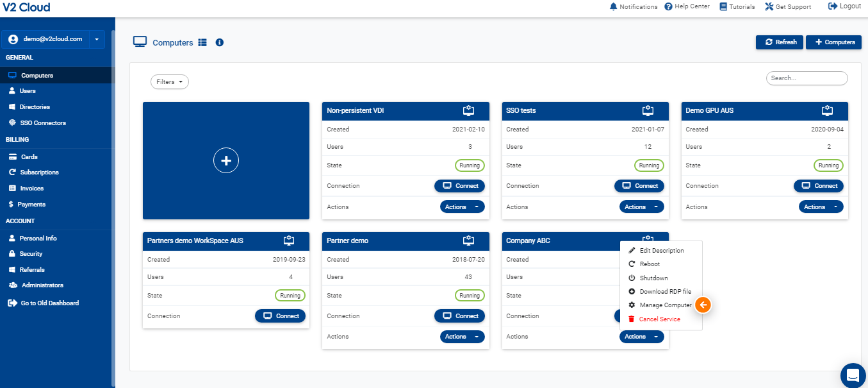
Task: Click the sidebar vertical scrollbar
Action: click(x=113, y=192)
